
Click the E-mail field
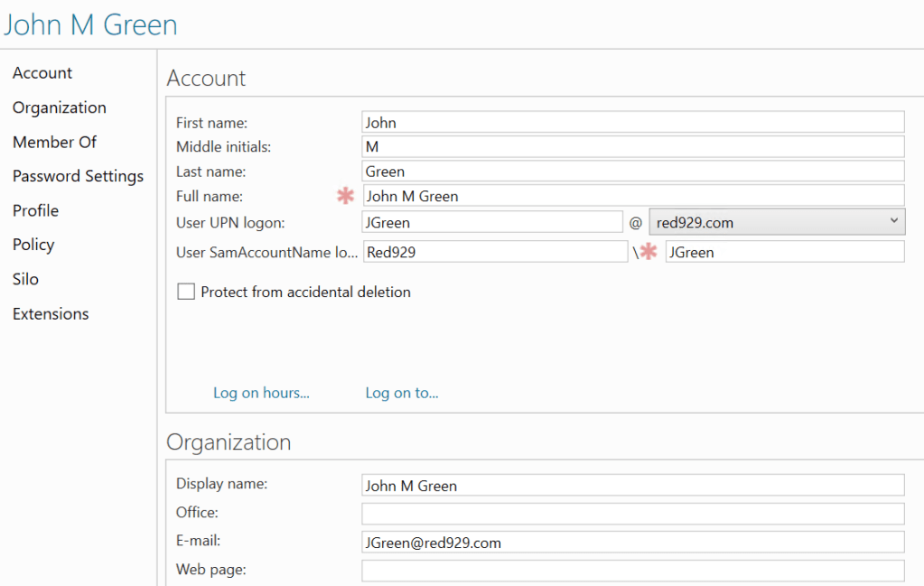632,543
